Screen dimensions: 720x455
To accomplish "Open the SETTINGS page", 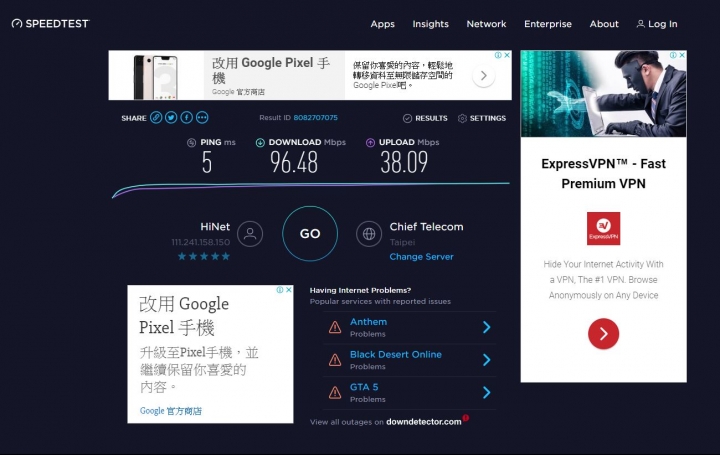I will pos(482,118).
